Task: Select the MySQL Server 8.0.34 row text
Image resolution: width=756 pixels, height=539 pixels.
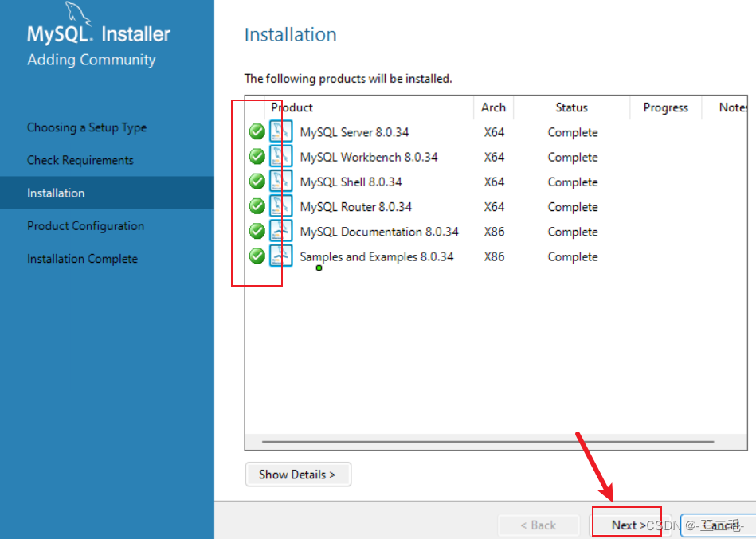Action: coord(354,132)
